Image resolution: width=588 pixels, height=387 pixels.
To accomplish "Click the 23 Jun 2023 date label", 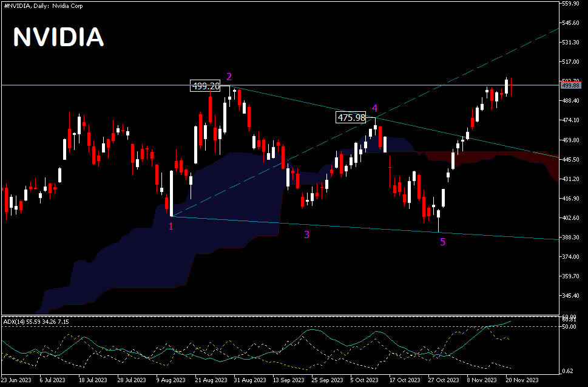I will tap(17, 380).
